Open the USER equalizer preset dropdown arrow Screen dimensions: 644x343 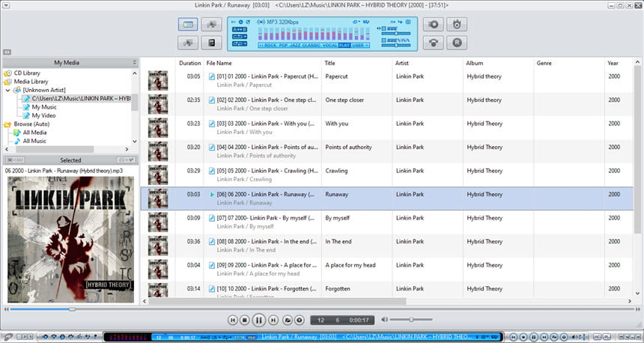click(367, 45)
